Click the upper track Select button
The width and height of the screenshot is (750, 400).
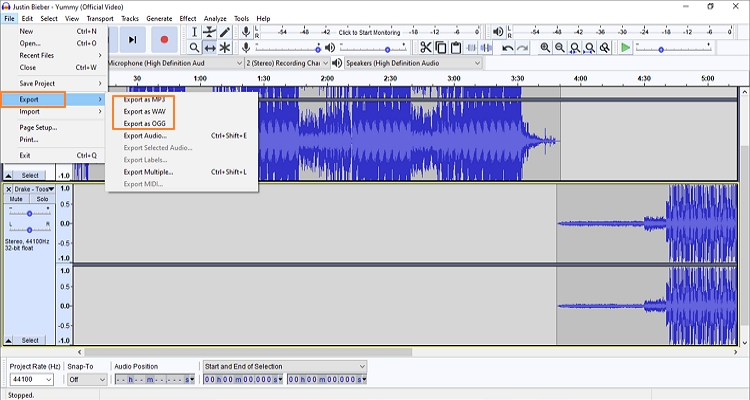click(30, 175)
